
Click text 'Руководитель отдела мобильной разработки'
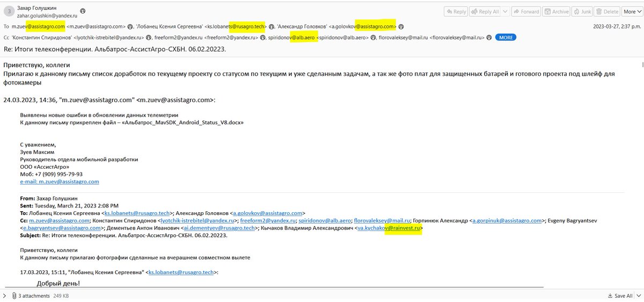[79, 159]
